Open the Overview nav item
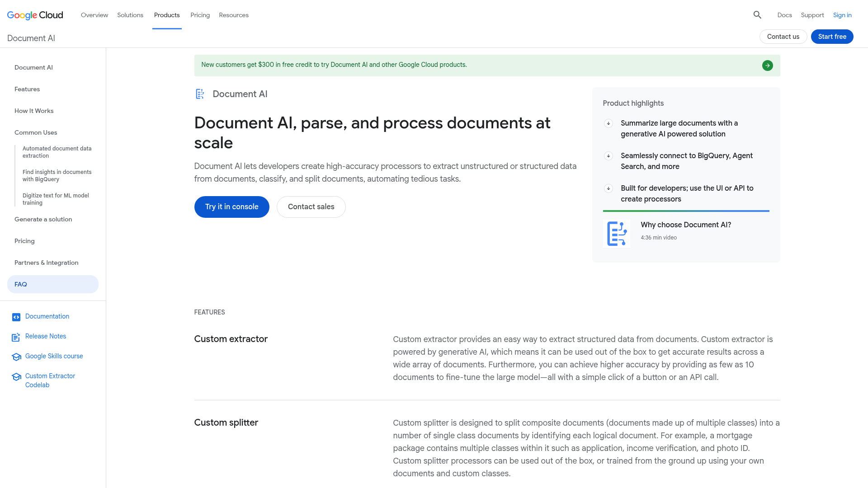The image size is (868, 488). click(94, 15)
